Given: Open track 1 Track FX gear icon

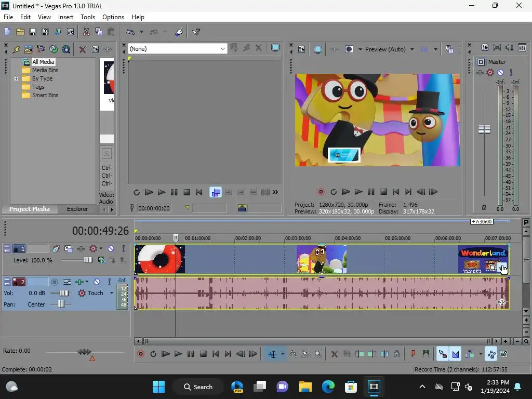Looking at the screenshot, I should (93, 249).
